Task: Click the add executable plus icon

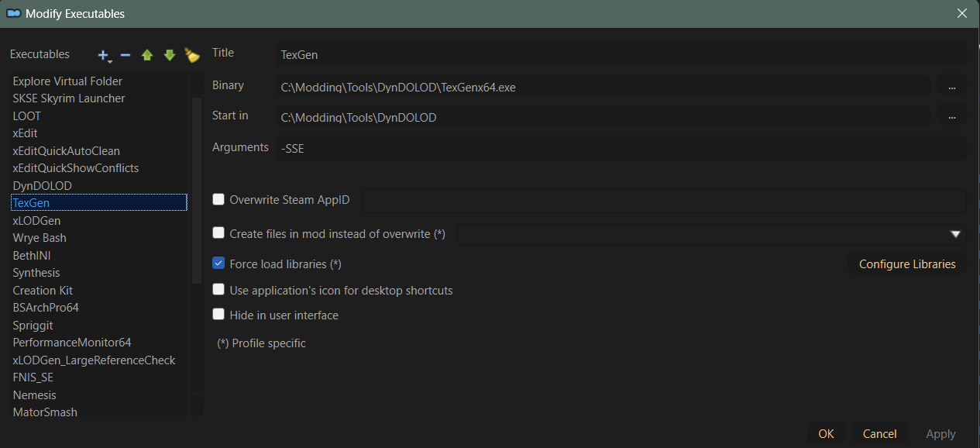Action: pyautogui.click(x=103, y=55)
